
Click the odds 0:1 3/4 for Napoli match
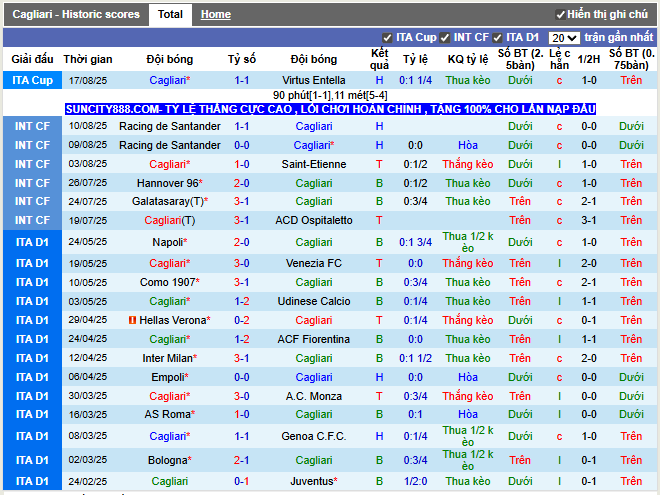[x=415, y=242]
